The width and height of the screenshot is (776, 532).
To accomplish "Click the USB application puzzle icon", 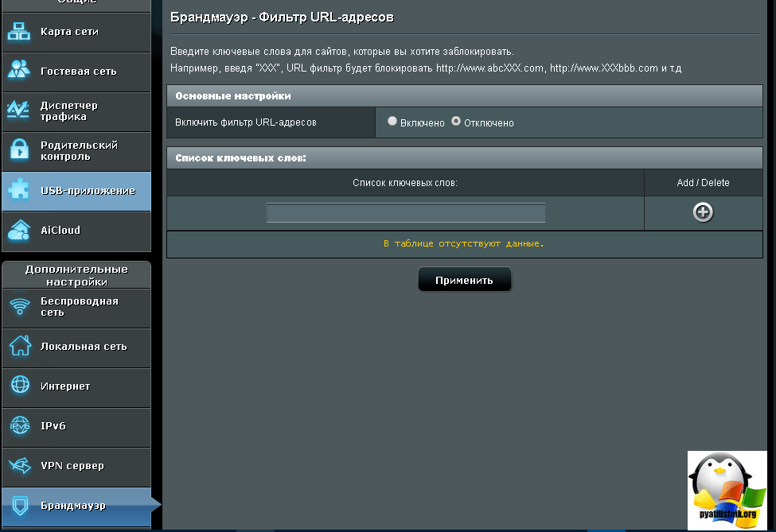I will point(18,190).
